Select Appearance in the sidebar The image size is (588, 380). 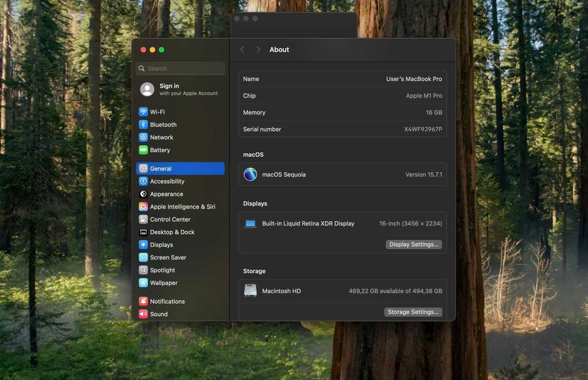(166, 194)
